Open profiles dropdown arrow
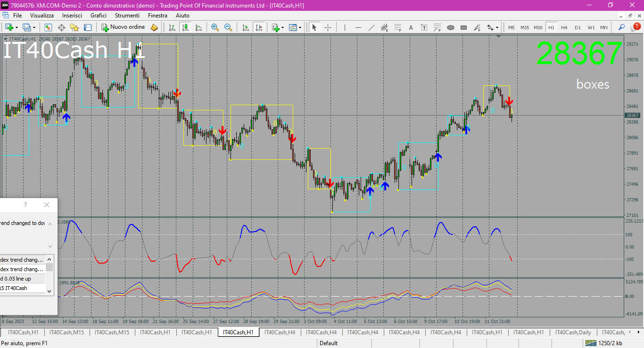The height and width of the screenshot is (348, 644). click(34, 27)
